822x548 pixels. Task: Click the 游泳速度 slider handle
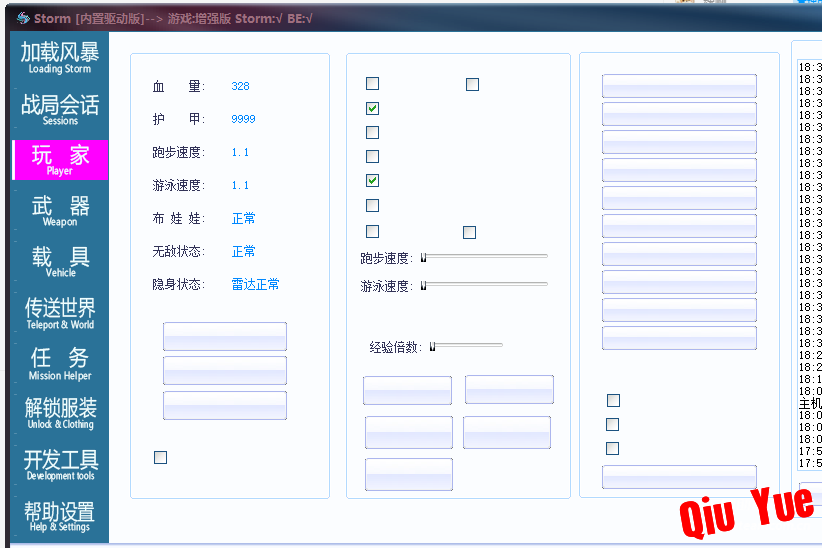point(424,285)
